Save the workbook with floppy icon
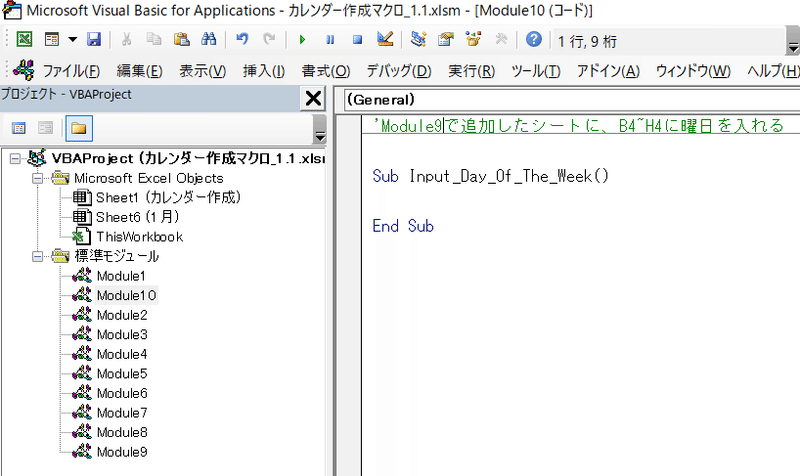The width and height of the screenshot is (800, 476). click(x=94, y=39)
